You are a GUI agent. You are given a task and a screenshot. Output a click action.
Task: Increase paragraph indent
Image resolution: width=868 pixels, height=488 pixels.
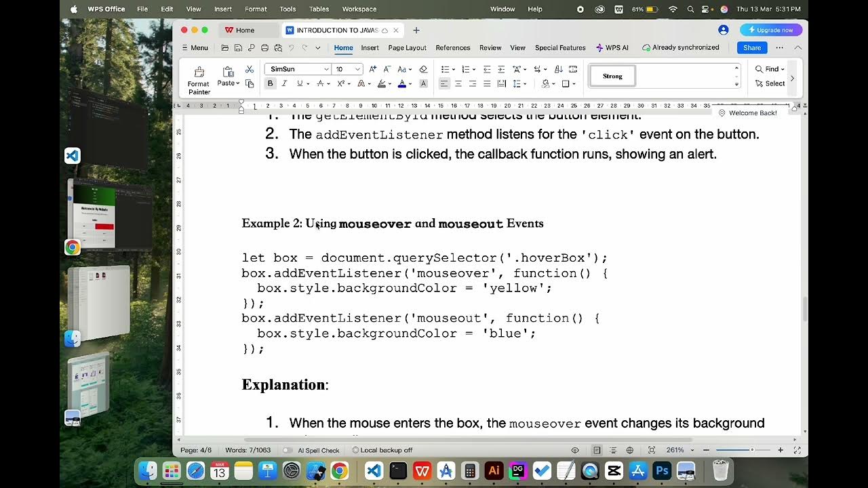coord(501,69)
